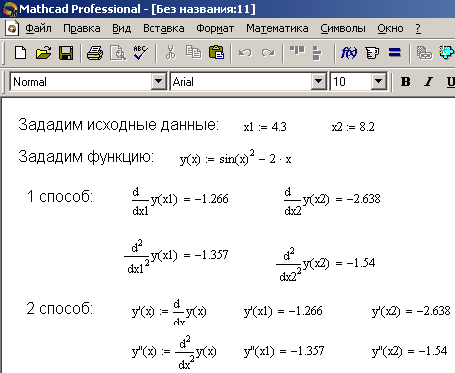Expand the Arial font dropdown

(x=318, y=81)
